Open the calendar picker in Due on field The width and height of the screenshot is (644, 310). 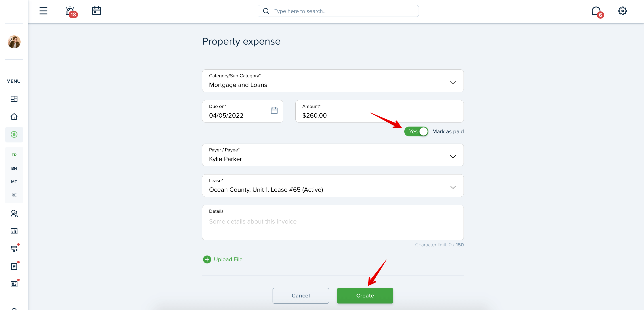(x=274, y=110)
